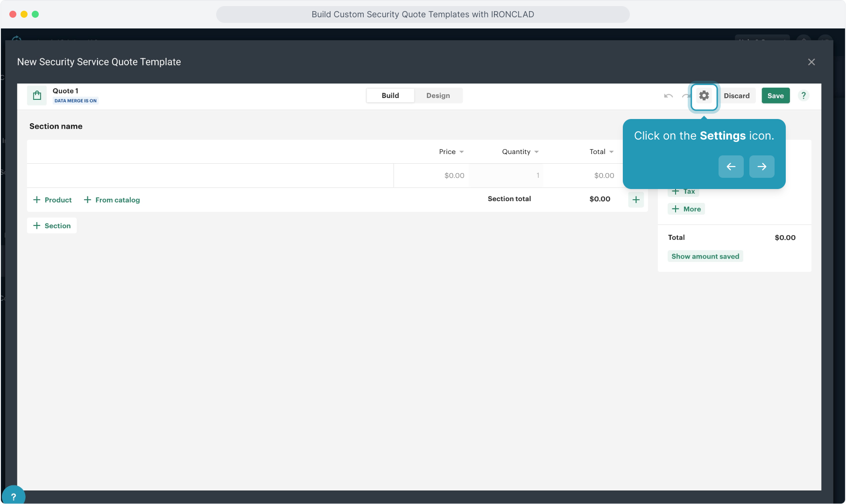Add item From catalog
Image resolution: width=846 pixels, height=504 pixels.
[112, 200]
